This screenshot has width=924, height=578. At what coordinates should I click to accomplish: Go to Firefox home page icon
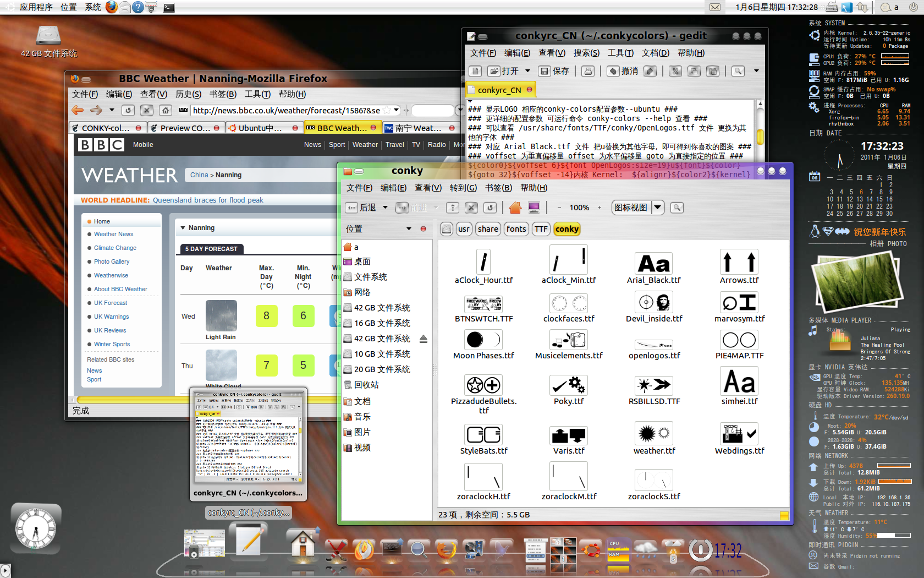(166, 110)
